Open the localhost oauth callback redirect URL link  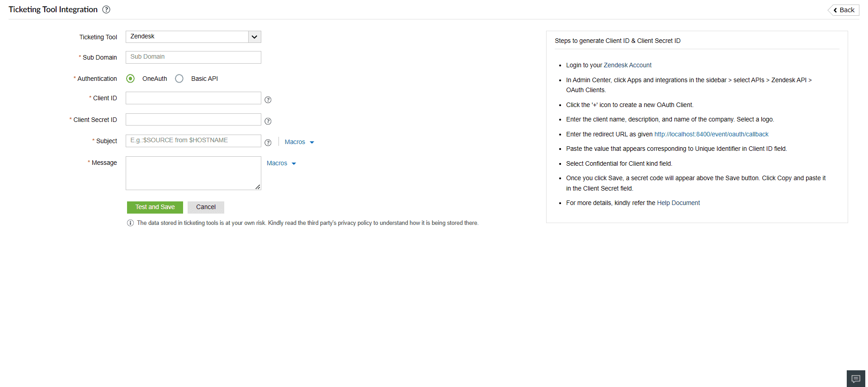(711, 134)
